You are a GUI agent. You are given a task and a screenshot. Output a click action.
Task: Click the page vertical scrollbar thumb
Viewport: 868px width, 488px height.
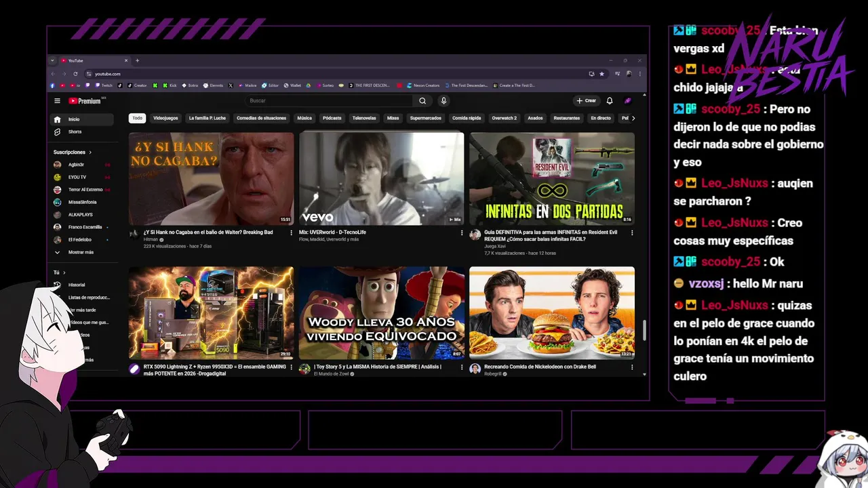644,330
